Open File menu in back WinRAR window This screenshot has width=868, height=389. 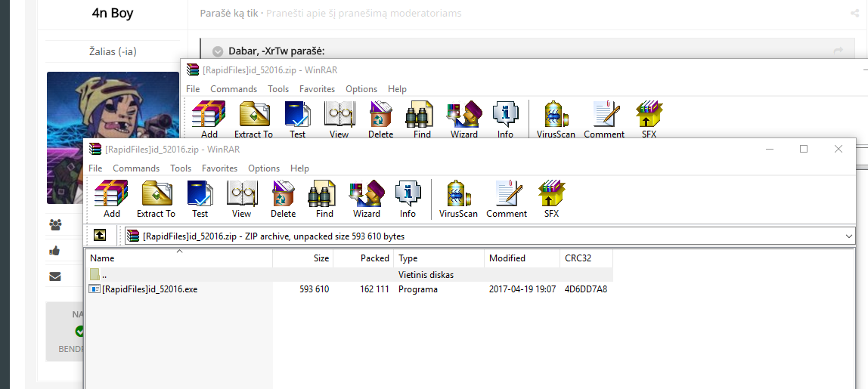tap(193, 89)
